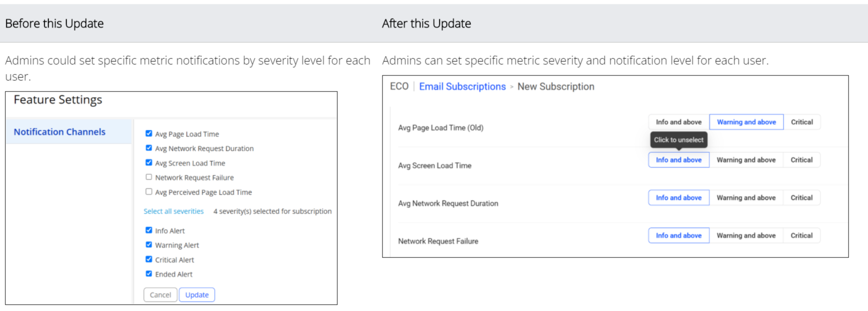Image resolution: width=868 pixels, height=311 pixels.
Task: Go to Email Subscriptions breadcrumb link
Action: click(462, 87)
